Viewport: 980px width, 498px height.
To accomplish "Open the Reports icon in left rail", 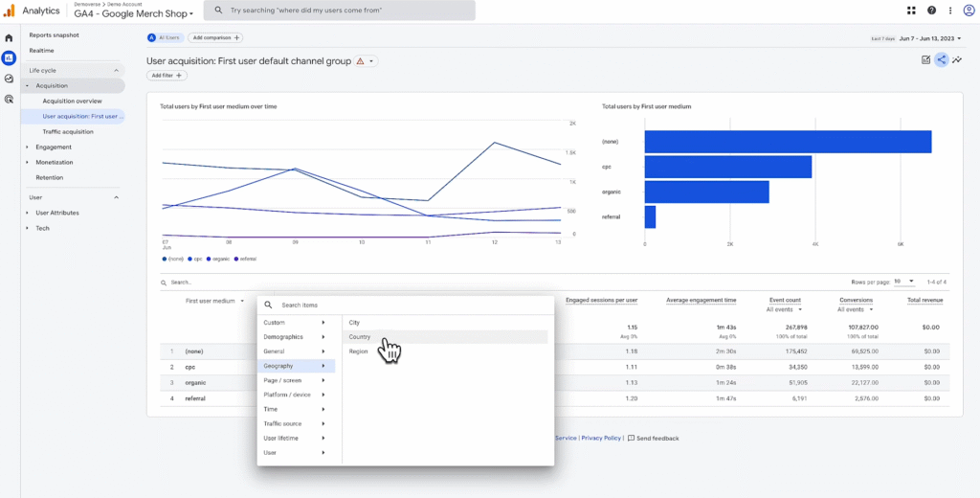I will click(x=9, y=58).
